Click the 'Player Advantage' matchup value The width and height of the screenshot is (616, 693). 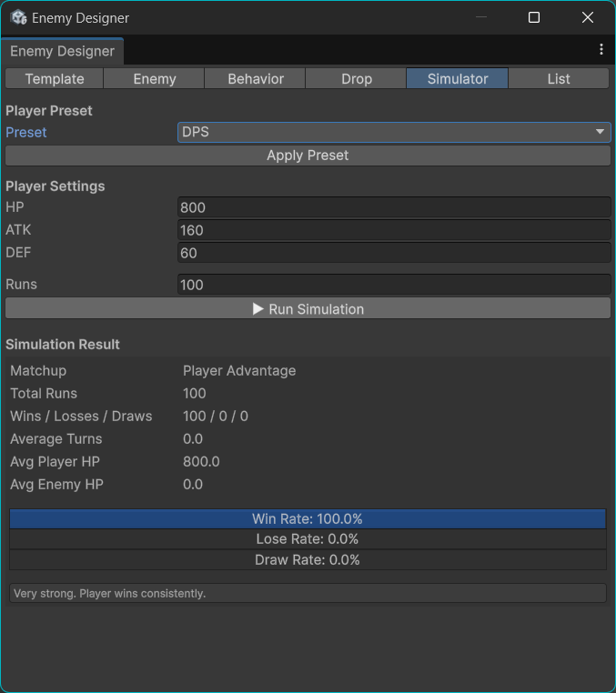[x=239, y=371]
